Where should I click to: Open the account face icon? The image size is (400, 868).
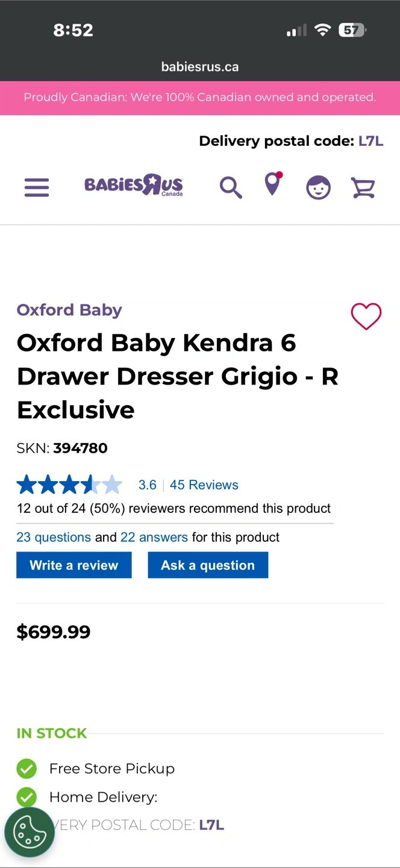pos(318,187)
